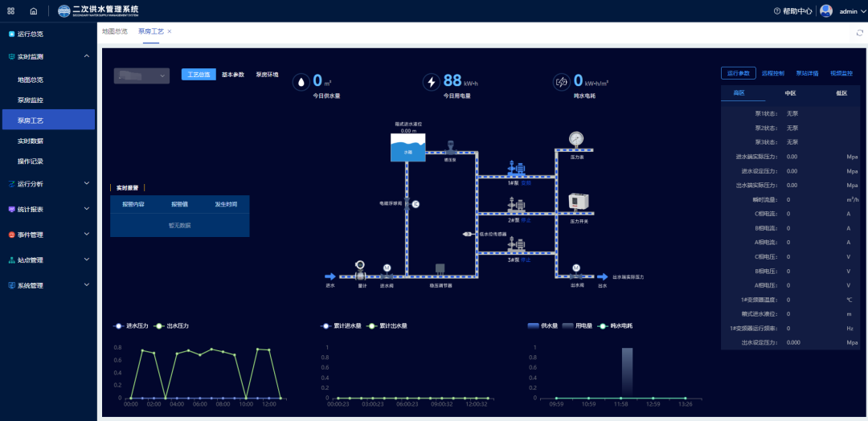Click the 稳压调节器 regulator icon
The image size is (868, 421).
[440, 268]
